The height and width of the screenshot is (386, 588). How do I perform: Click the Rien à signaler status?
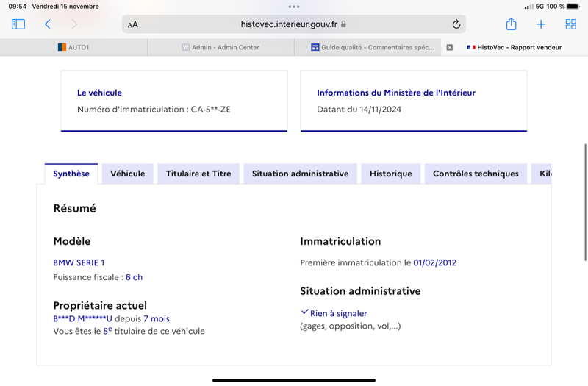coord(338,313)
